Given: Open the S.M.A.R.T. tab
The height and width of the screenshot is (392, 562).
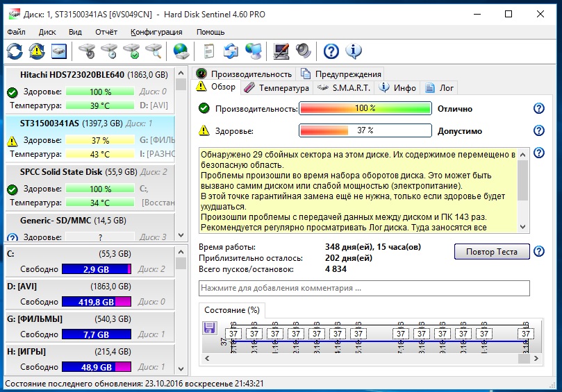Looking at the screenshot, I should tap(344, 87).
